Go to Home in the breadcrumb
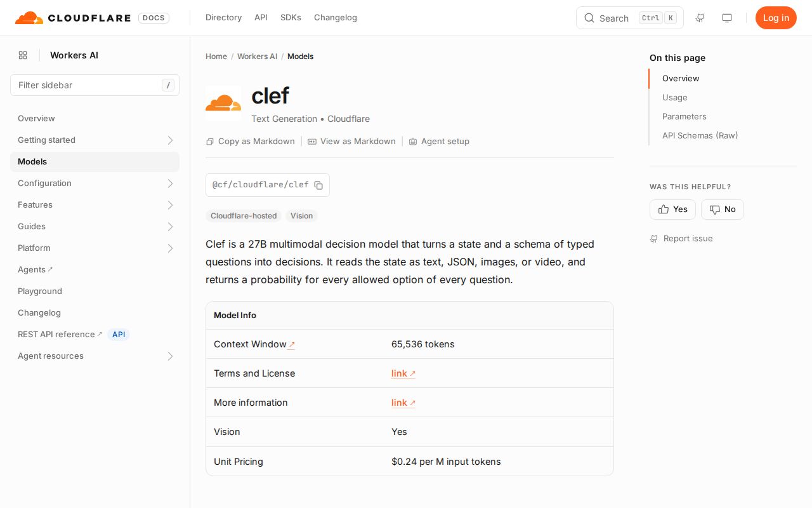 (x=216, y=57)
